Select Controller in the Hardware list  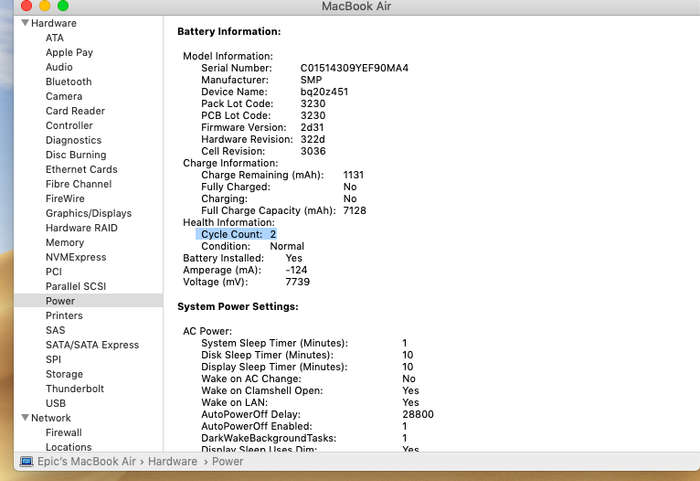pos(69,125)
